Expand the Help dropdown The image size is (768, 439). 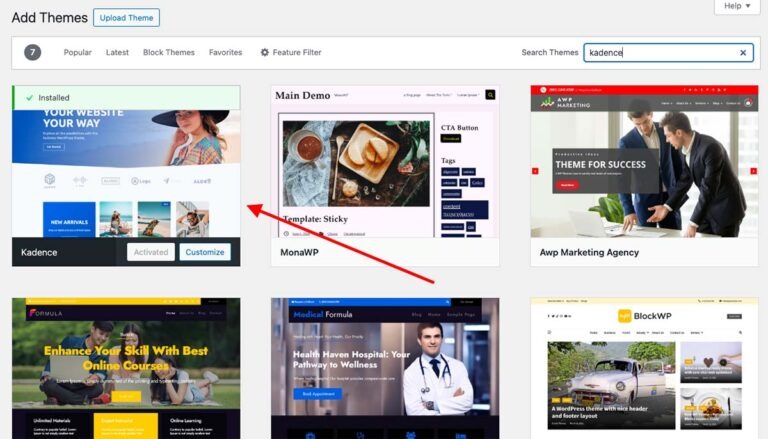pyautogui.click(x=738, y=6)
